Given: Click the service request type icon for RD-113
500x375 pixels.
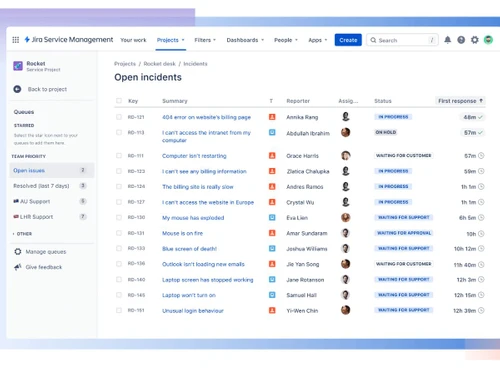Looking at the screenshot, I should [272, 132].
